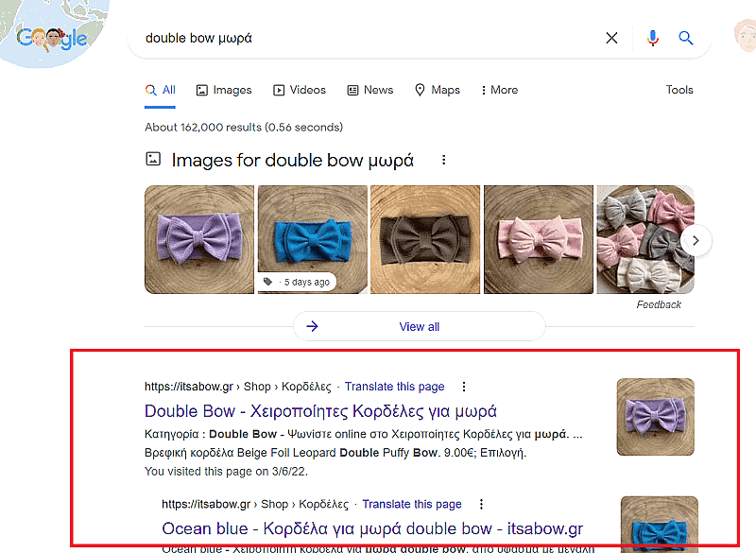Focus the search field containing 'double bow μωρά'
Image resolution: width=756 pixels, height=553 pixels.
pyautogui.click(x=371, y=38)
